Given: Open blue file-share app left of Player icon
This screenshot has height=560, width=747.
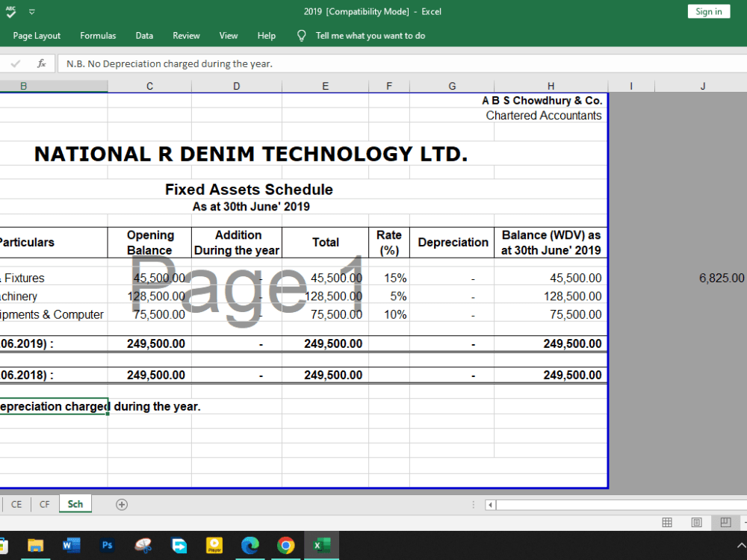Looking at the screenshot, I should pos(179,545).
